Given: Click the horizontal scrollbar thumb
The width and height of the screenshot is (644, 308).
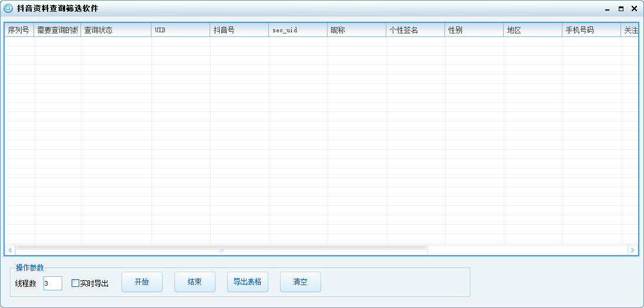Looking at the screenshot, I should [x=221, y=250].
